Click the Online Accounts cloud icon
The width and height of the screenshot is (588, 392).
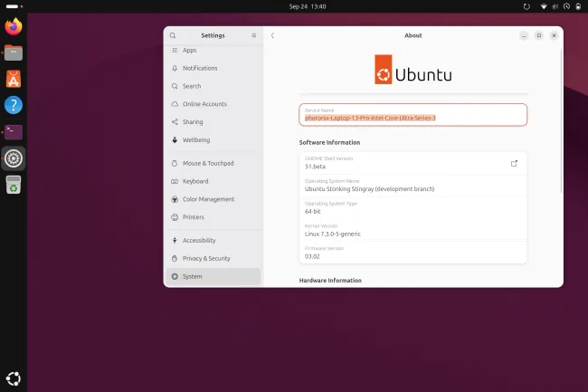175,104
